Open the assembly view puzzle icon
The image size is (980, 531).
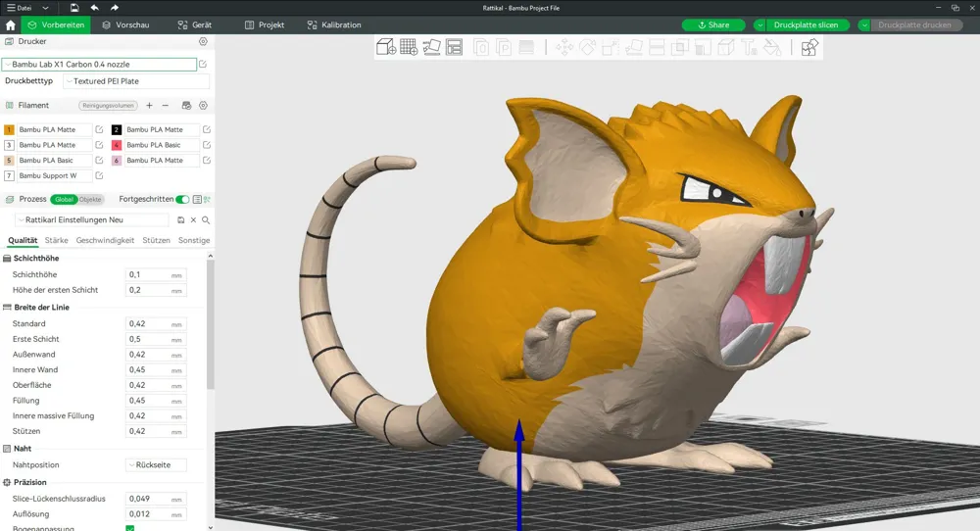pyautogui.click(x=809, y=47)
